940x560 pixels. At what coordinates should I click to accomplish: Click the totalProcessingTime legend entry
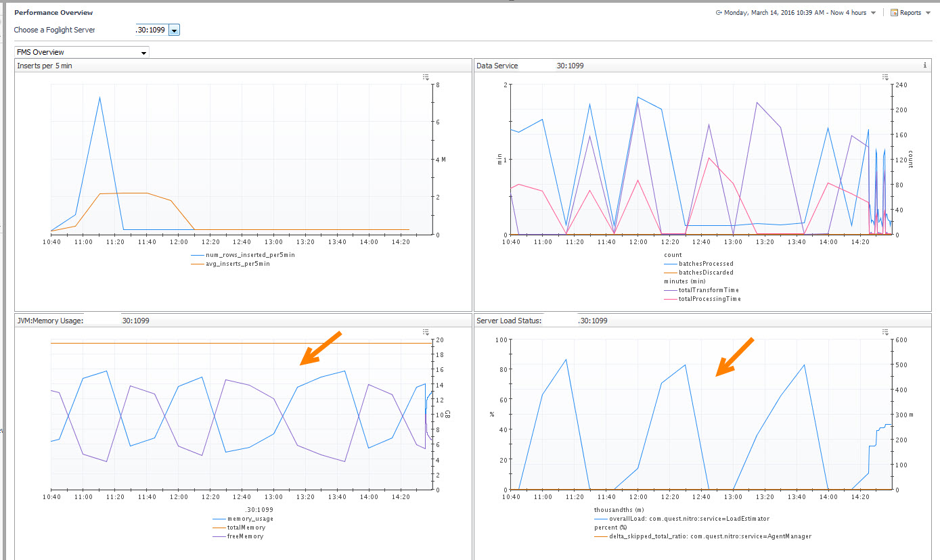(702, 298)
